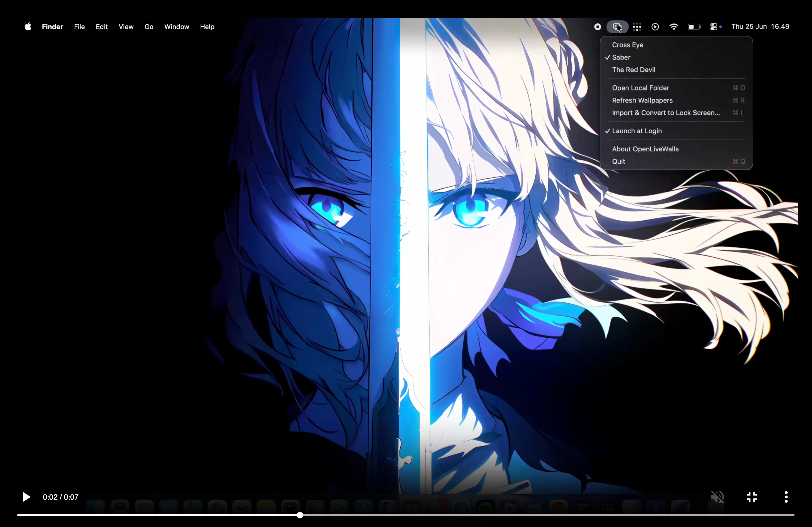
Task: Select The Red Devil wallpaper
Action: coord(676,70)
